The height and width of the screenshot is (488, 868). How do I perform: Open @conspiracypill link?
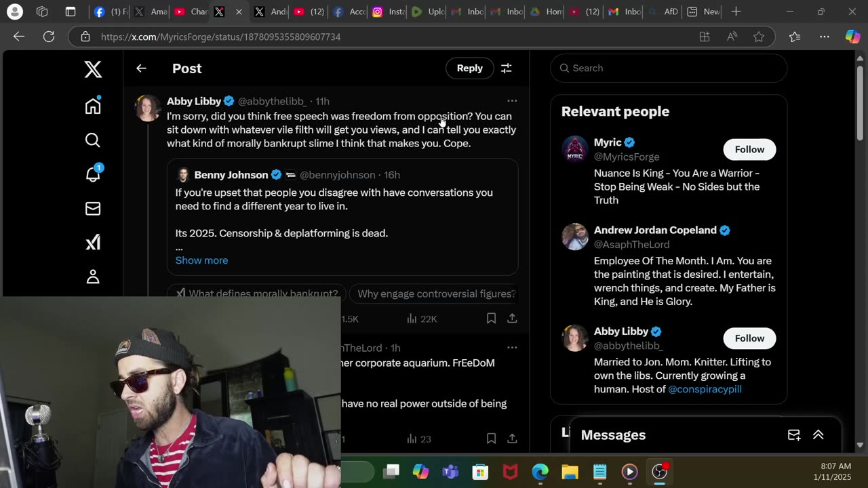point(705,389)
